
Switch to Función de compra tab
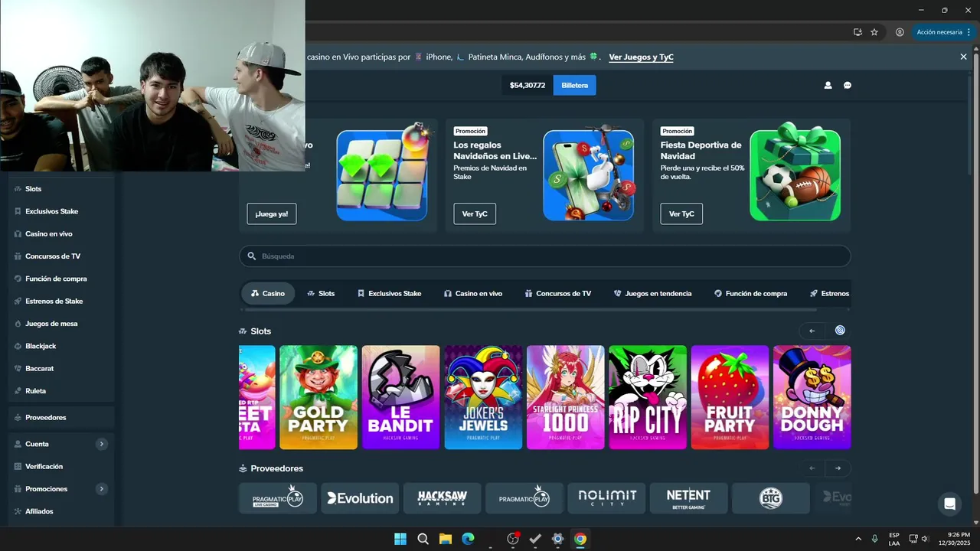pos(750,293)
